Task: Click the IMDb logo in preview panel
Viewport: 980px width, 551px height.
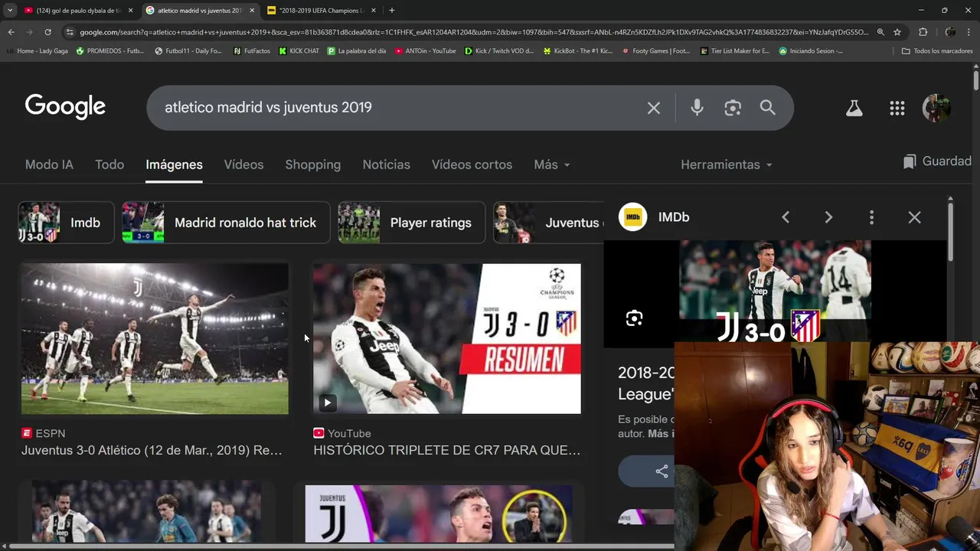Action: point(633,217)
